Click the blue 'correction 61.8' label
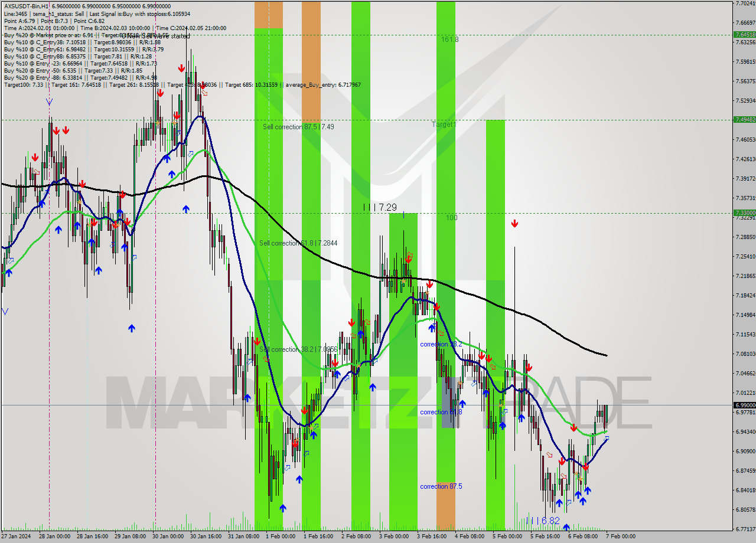Image resolution: width=756 pixels, height=543 pixels. 441,412
